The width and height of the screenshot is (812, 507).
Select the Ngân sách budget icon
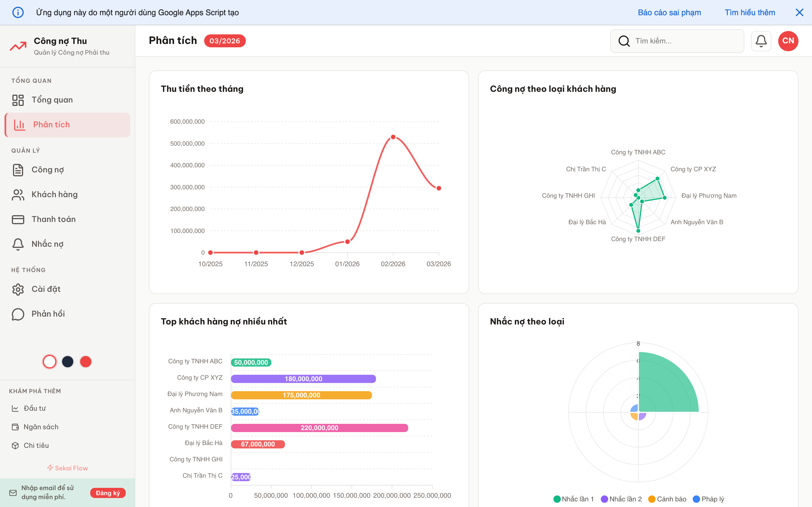tap(16, 426)
